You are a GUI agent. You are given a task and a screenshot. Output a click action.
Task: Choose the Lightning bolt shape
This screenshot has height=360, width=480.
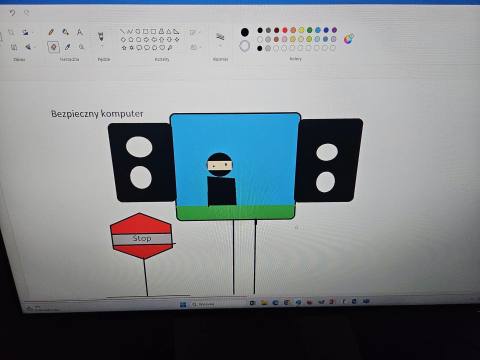pyautogui.click(x=170, y=48)
